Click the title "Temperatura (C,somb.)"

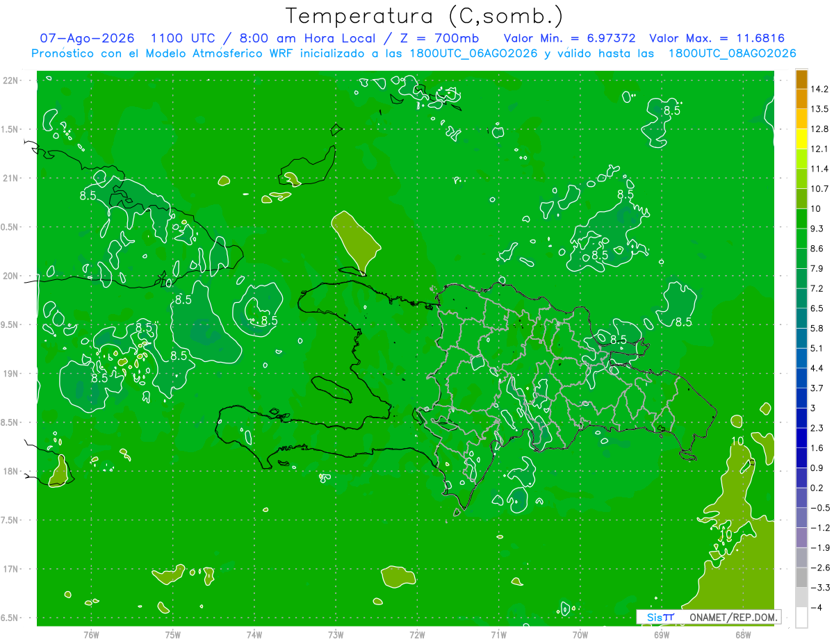point(425,15)
